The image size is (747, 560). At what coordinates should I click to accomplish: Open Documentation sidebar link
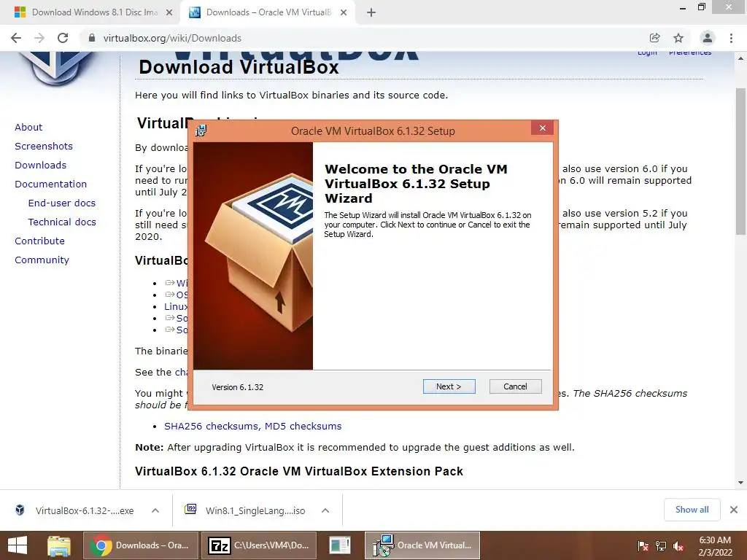tap(51, 184)
